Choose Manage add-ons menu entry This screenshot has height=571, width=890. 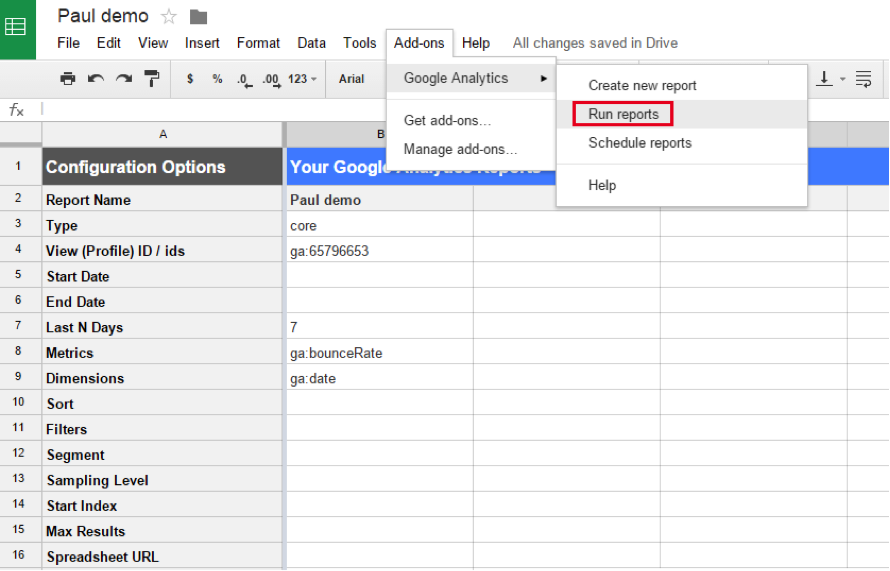coord(471,149)
